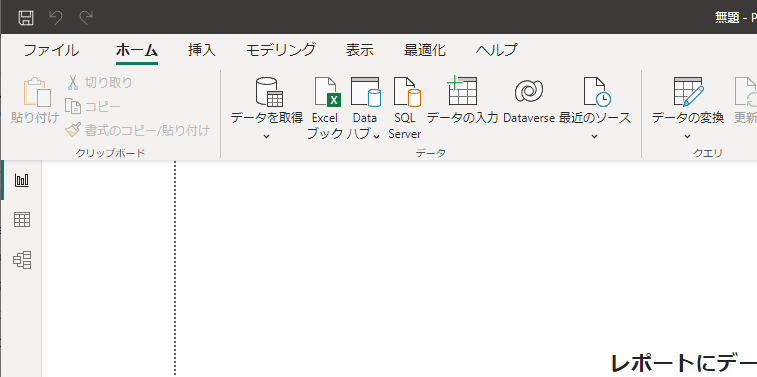Open the 挿入 ribbon tab
This screenshot has width=757, height=377.
pyautogui.click(x=202, y=50)
